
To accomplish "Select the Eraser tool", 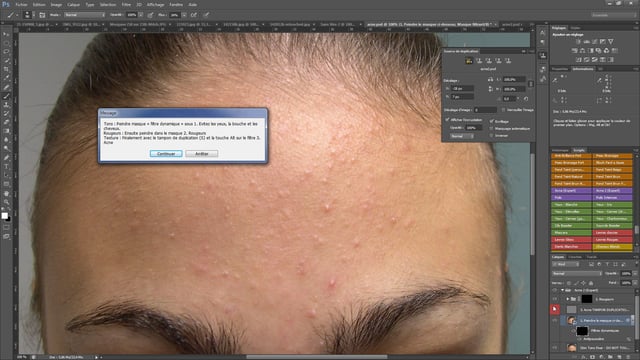I will coord(6,122).
